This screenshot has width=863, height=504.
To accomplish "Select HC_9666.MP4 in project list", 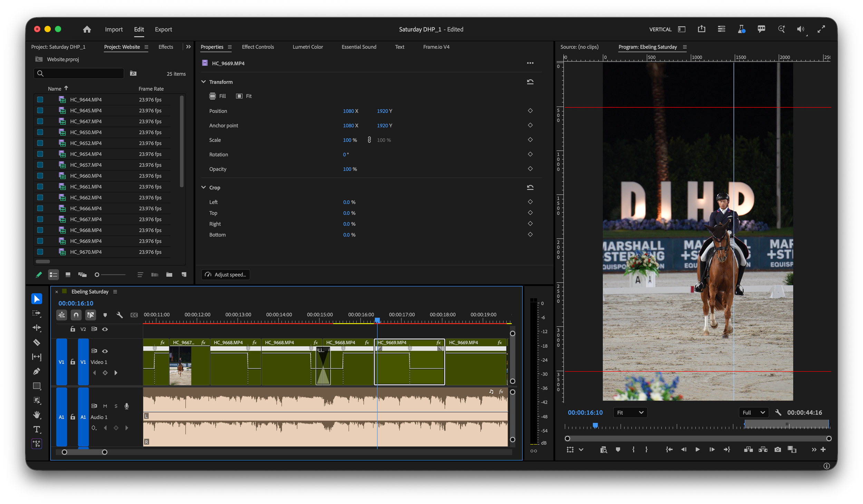I will [86, 209].
